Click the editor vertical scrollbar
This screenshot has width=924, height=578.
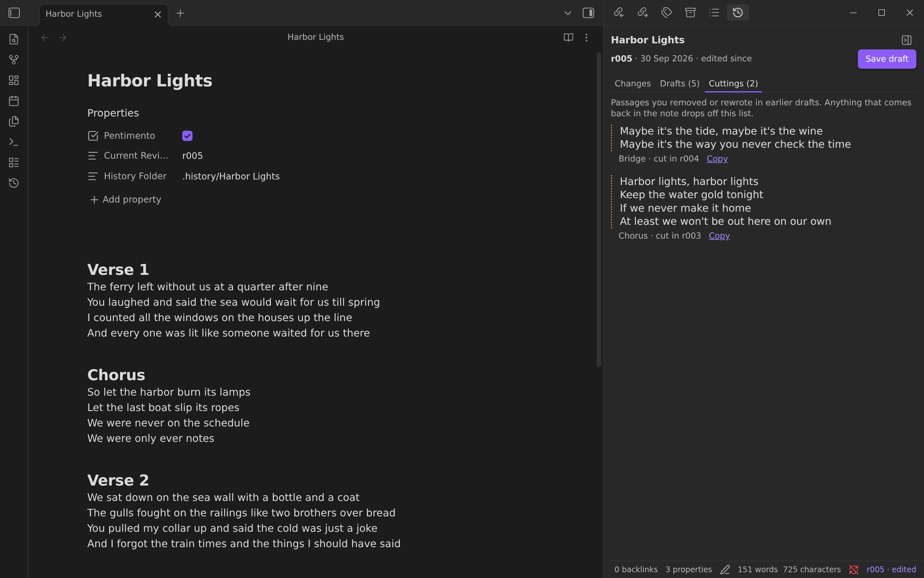pos(599,209)
